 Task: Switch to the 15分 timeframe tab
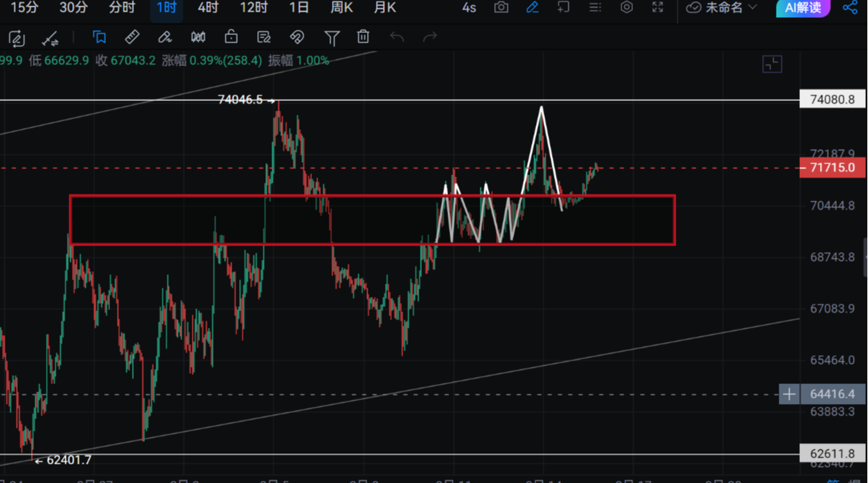coord(25,8)
